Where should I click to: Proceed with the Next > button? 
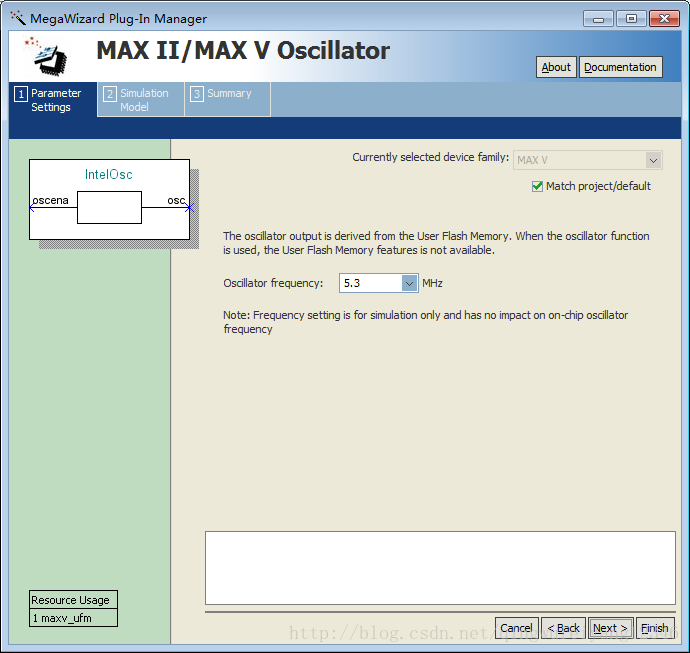611,628
